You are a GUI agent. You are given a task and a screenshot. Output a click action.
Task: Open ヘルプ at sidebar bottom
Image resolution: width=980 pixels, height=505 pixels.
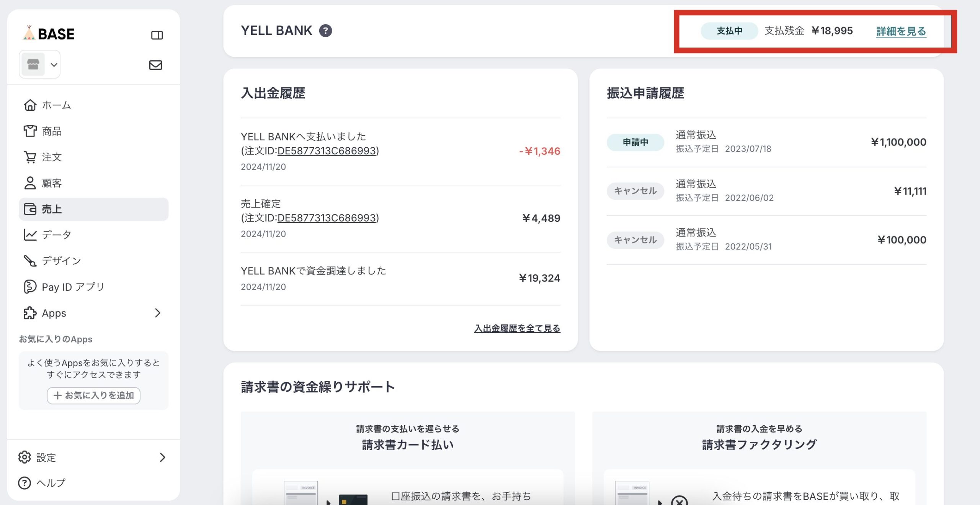(x=50, y=483)
